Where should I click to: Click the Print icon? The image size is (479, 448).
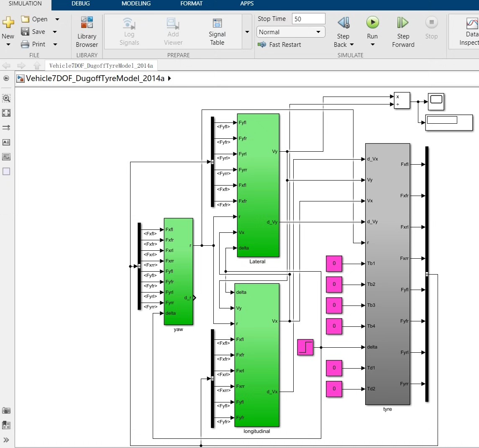pos(25,44)
